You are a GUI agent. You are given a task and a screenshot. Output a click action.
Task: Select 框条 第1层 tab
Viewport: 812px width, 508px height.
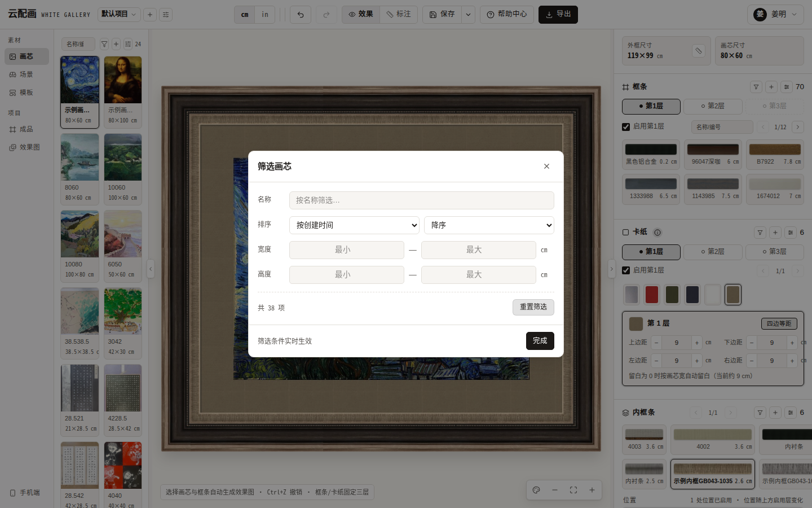point(651,106)
